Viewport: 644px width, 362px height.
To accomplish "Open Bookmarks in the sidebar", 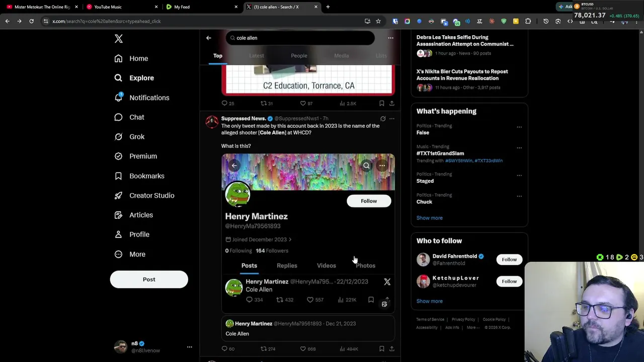I will click(139, 176).
